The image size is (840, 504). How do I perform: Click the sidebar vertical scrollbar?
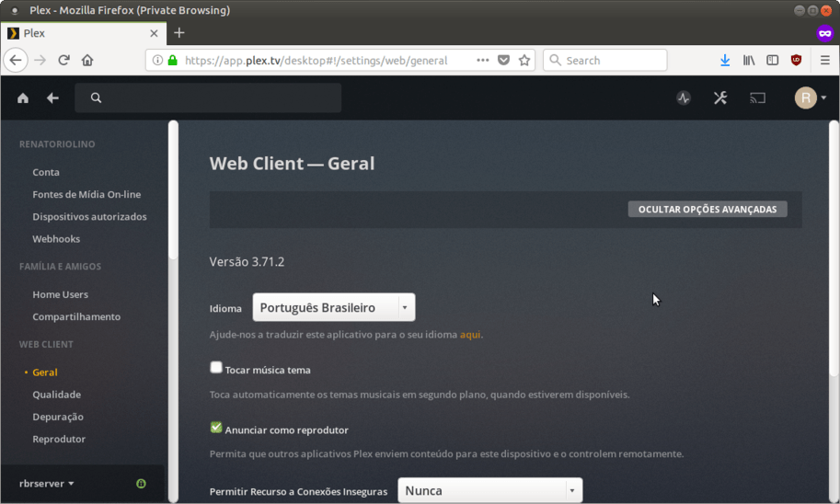point(173,190)
